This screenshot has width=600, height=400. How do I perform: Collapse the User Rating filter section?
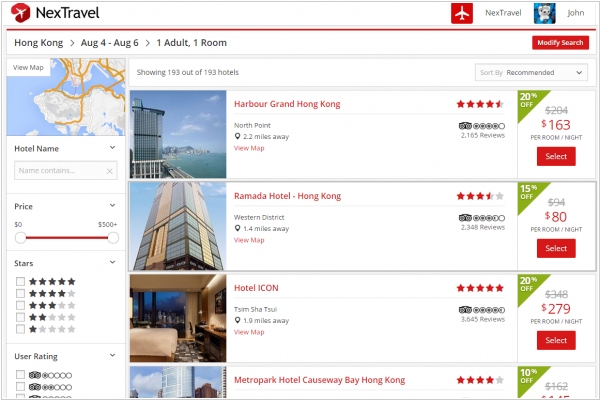pos(113,356)
